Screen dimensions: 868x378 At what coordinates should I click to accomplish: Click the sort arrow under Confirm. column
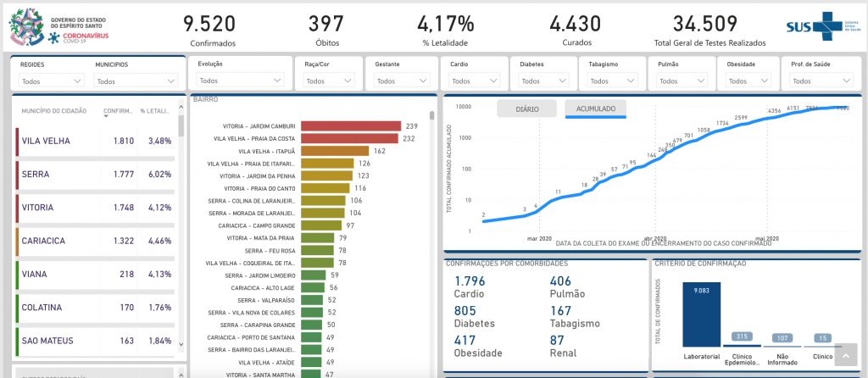106,118
